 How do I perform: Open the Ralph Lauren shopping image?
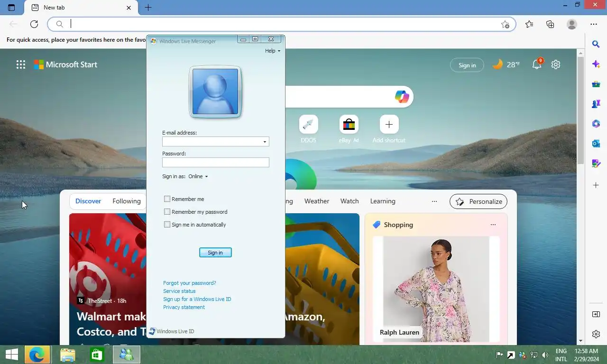436,289
